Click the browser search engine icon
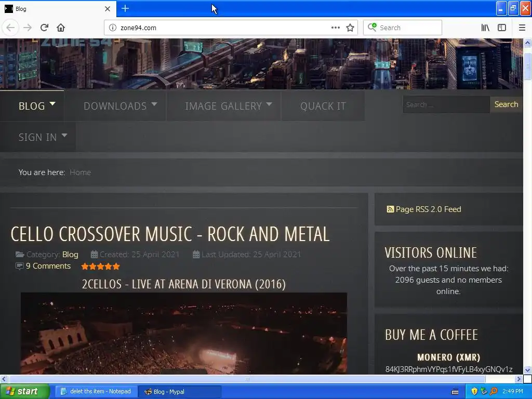 tap(372, 27)
